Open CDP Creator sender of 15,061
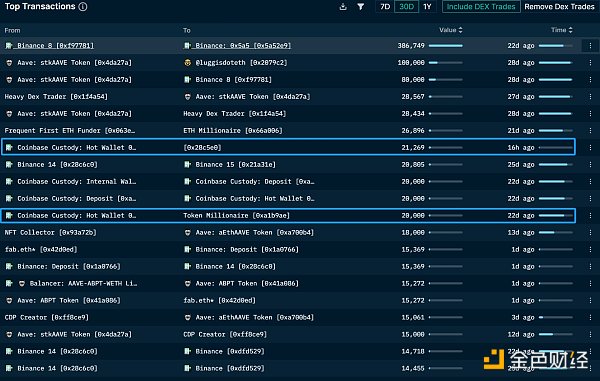The image size is (600, 381). click(x=46, y=317)
